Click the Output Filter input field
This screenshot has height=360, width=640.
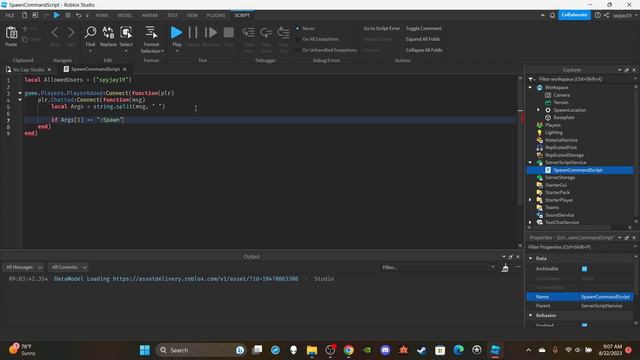click(438, 267)
